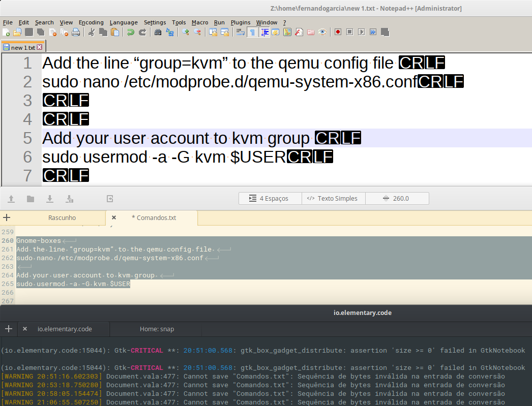The width and height of the screenshot is (532, 406).
Task: Paste clipboard contents using the Paste icon
Action: coord(116,32)
